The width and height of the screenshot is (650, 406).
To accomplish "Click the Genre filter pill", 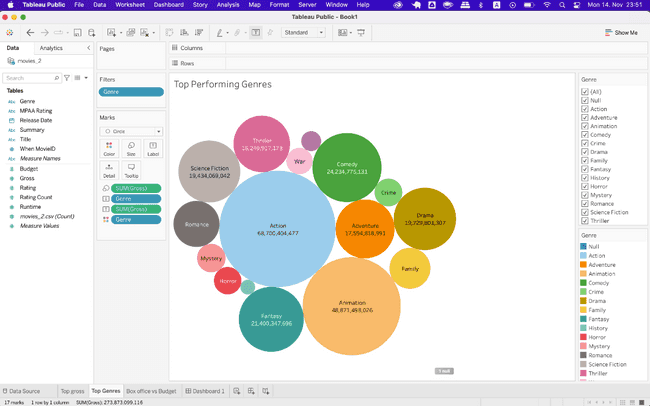I will (131, 92).
